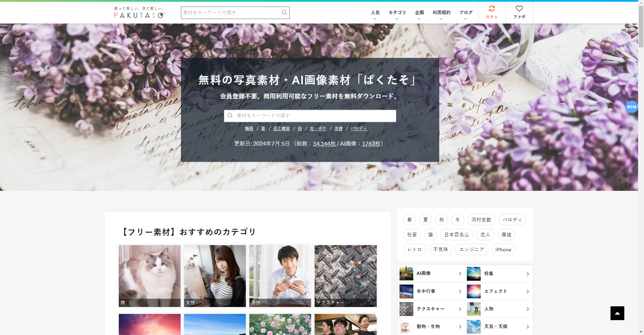Click the blue 95M badge
Screen dimensions: 644x335
point(632,107)
